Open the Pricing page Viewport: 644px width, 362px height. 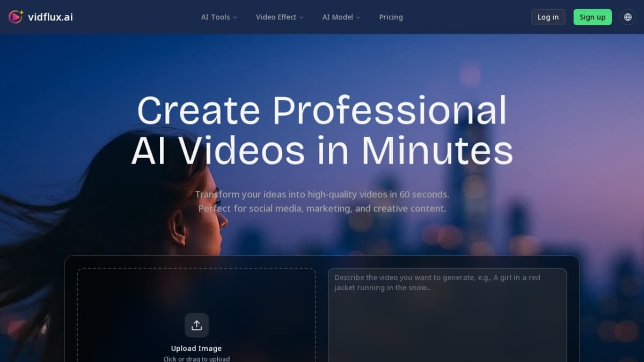(x=391, y=17)
